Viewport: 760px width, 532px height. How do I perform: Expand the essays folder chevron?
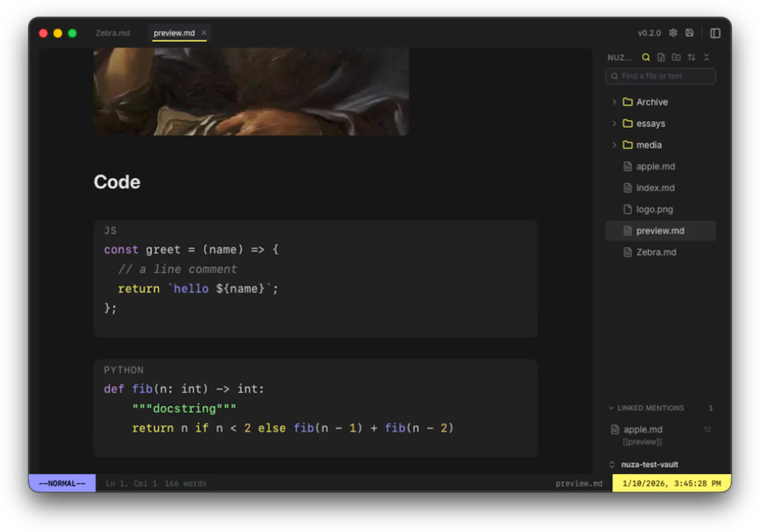614,123
